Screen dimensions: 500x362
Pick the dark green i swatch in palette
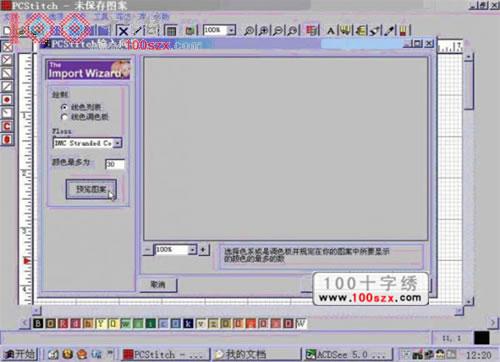[150, 323]
